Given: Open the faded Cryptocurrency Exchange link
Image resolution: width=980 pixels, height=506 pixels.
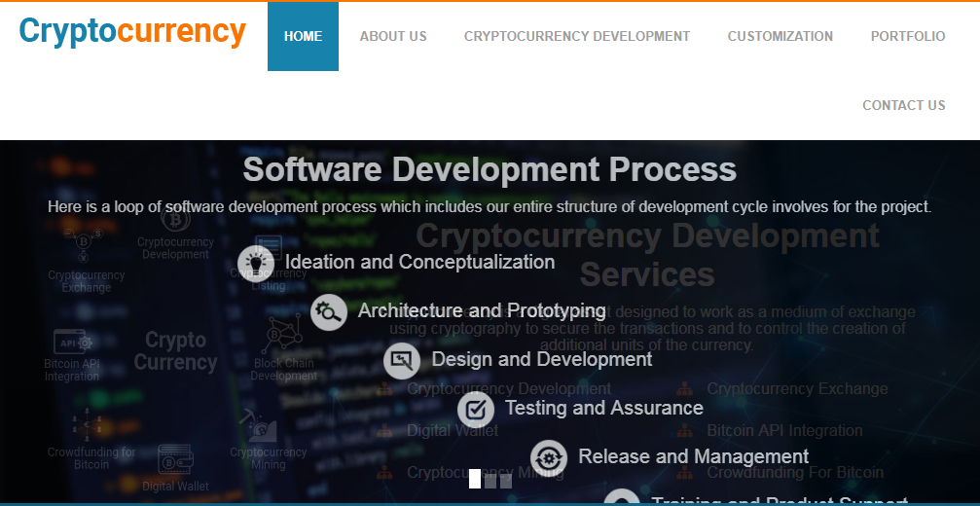Looking at the screenshot, I should click(x=797, y=388).
